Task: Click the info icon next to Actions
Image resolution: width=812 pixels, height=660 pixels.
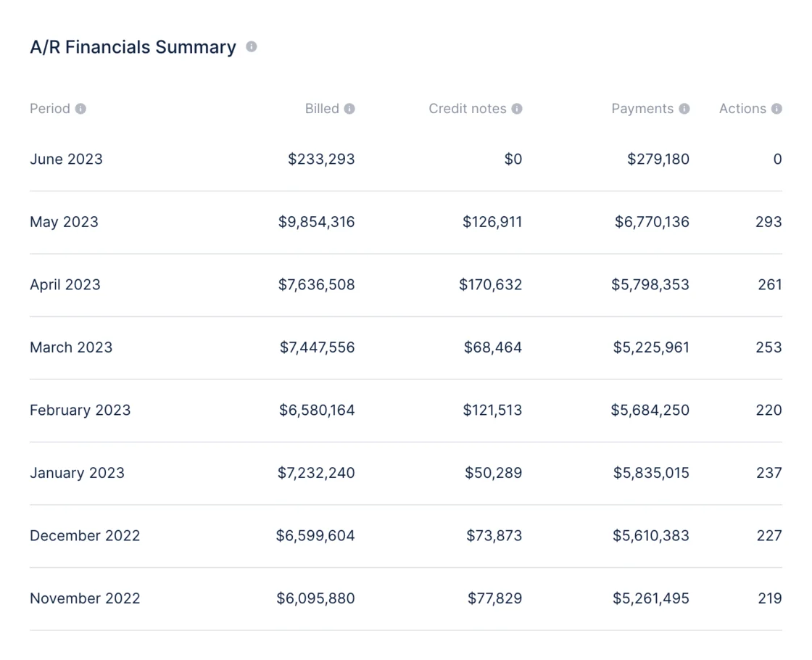Action: (x=776, y=109)
